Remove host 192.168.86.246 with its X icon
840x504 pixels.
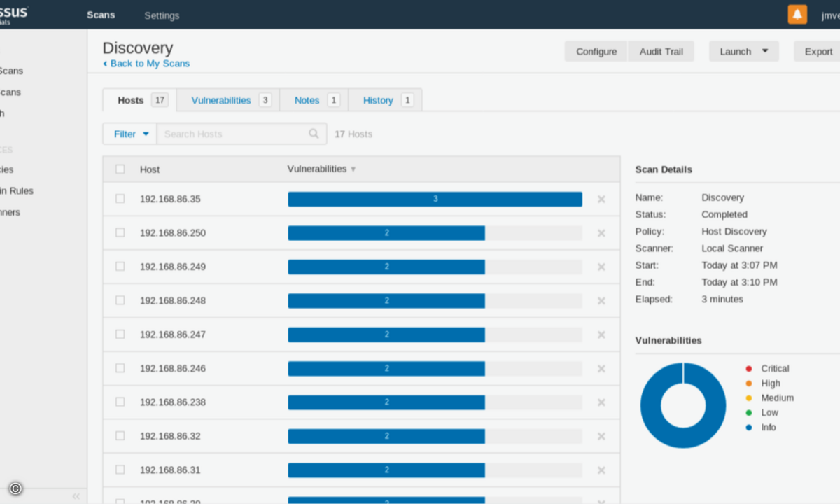601,369
